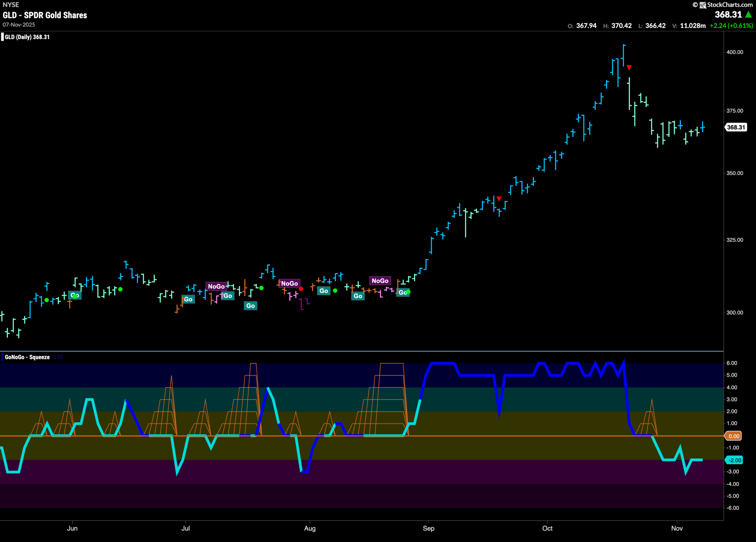Click the Jul month label
The width and height of the screenshot is (756, 542).
pyautogui.click(x=186, y=528)
